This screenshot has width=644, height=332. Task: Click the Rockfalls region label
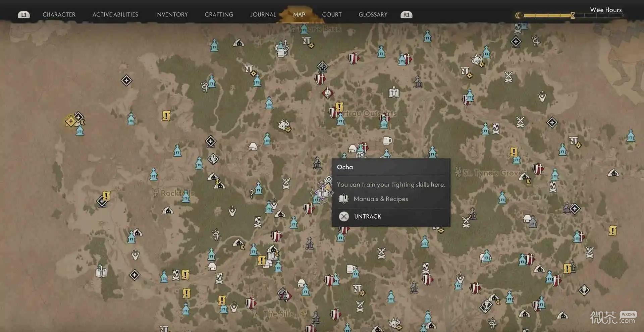point(177,193)
